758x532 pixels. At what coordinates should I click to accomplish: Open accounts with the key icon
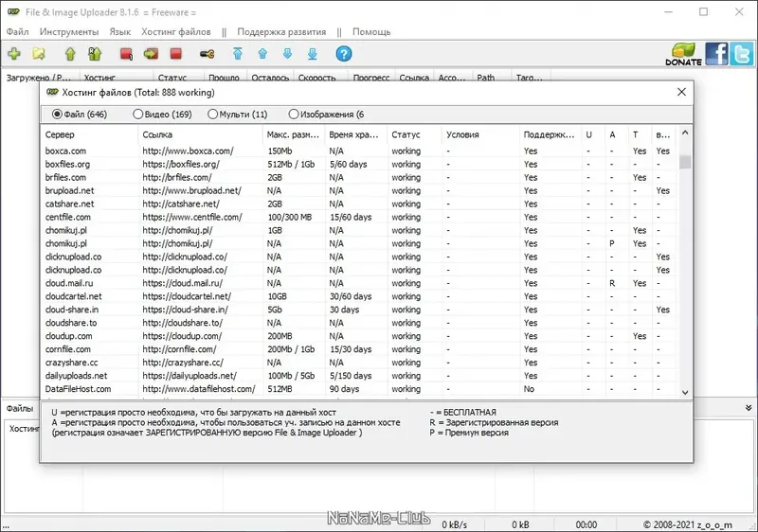pyautogui.click(x=208, y=54)
